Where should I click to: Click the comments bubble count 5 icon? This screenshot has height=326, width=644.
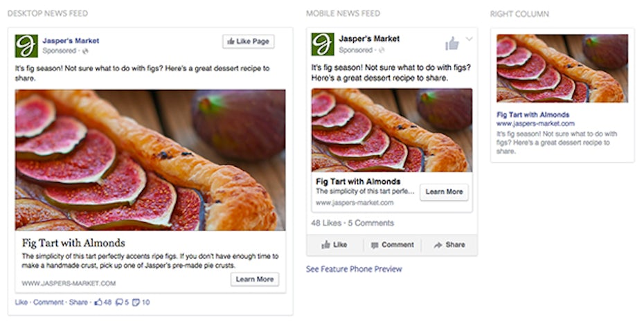[119, 302]
